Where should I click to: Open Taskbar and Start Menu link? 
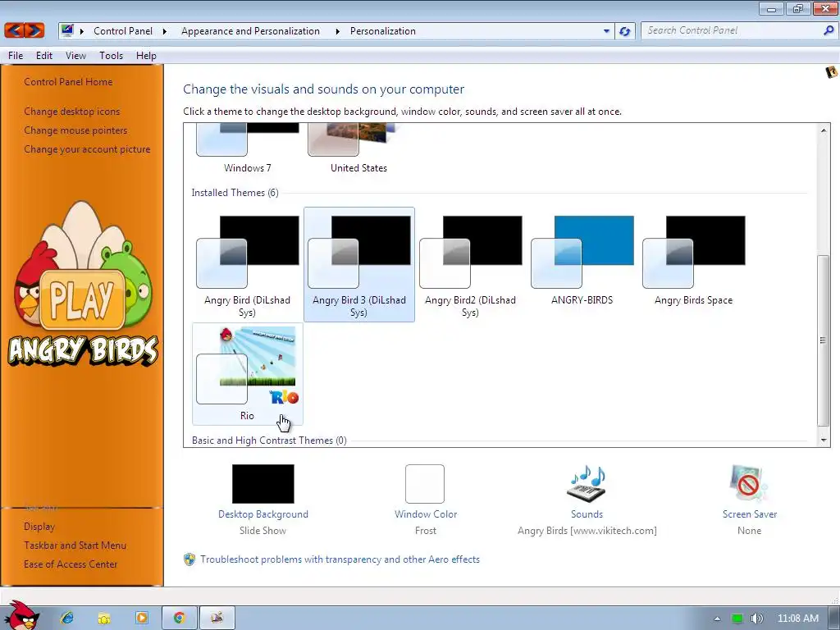click(x=75, y=546)
